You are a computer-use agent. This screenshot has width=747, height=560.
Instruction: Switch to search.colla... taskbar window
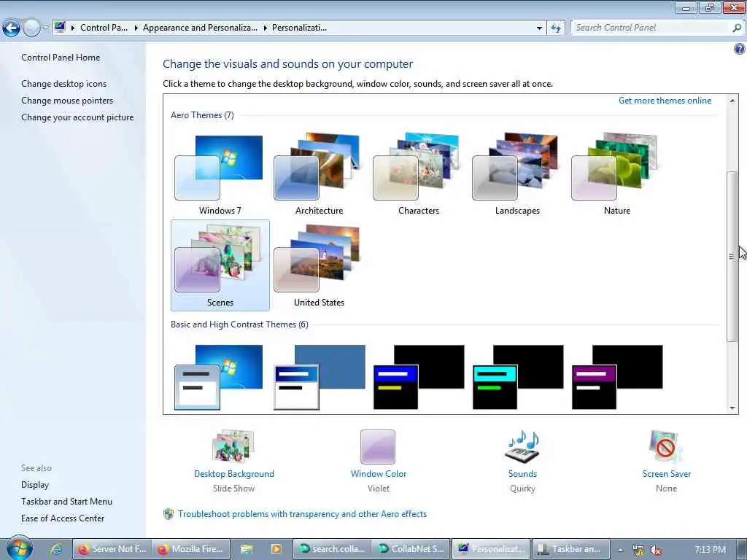332,549
